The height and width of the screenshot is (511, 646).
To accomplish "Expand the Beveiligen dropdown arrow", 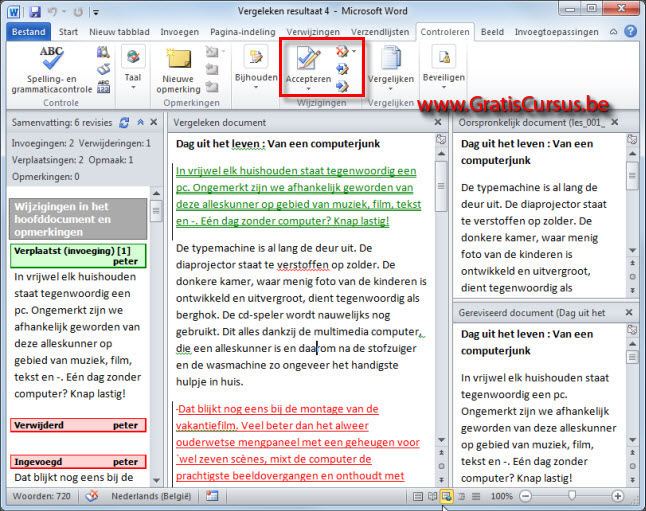I will (x=444, y=87).
